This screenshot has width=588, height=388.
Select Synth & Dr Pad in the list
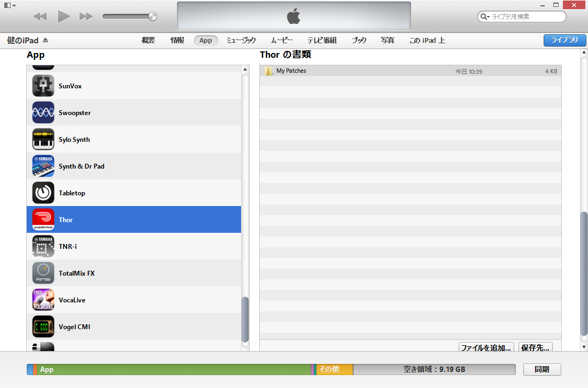[x=134, y=166]
